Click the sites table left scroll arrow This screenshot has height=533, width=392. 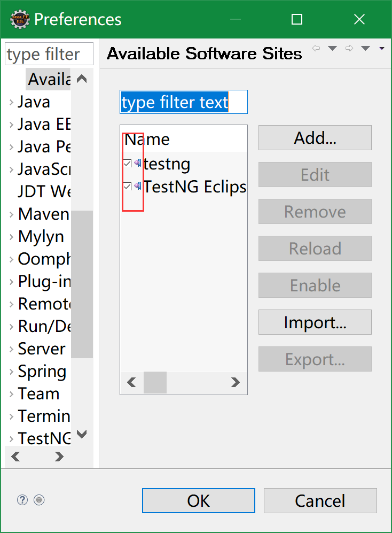[x=131, y=382]
